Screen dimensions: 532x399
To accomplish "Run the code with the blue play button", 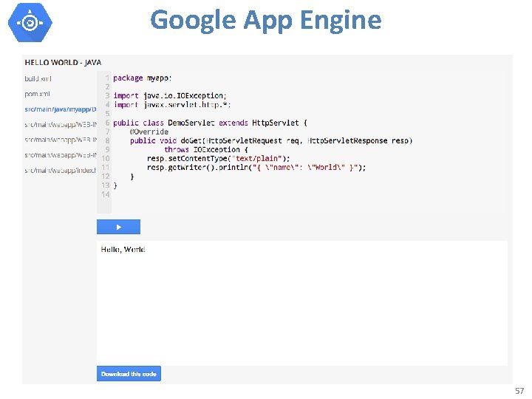I will 118,227.
